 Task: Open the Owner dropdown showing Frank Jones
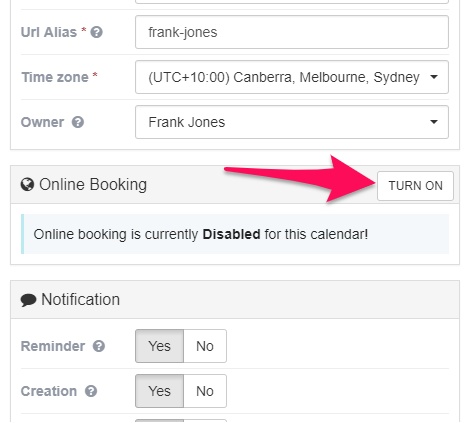(292, 122)
